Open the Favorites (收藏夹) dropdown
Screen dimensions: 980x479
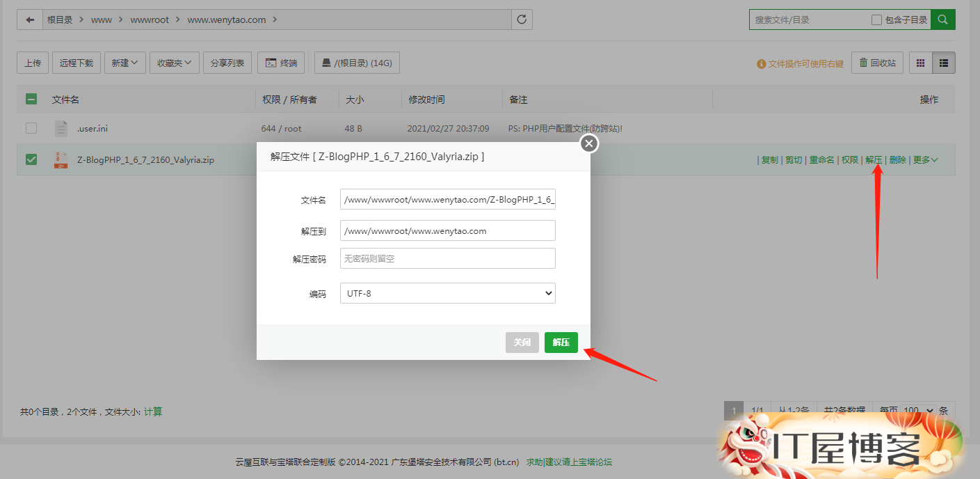[x=175, y=63]
